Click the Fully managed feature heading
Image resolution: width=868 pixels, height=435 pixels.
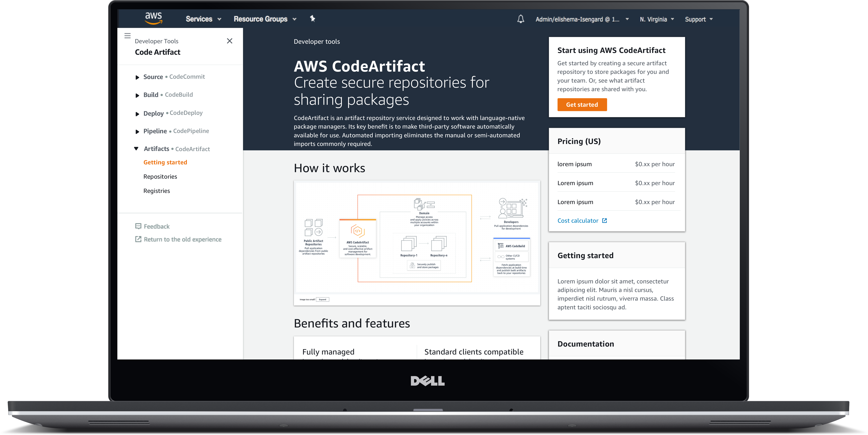click(x=328, y=352)
